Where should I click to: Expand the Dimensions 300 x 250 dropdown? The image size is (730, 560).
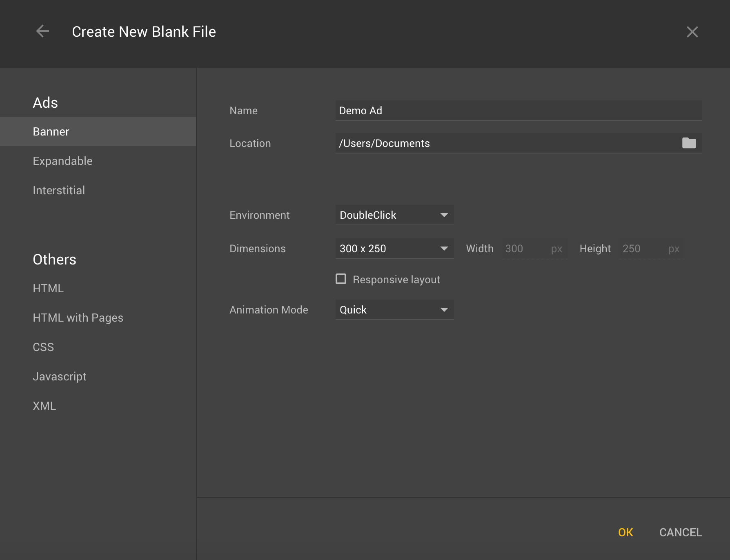[394, 249]
